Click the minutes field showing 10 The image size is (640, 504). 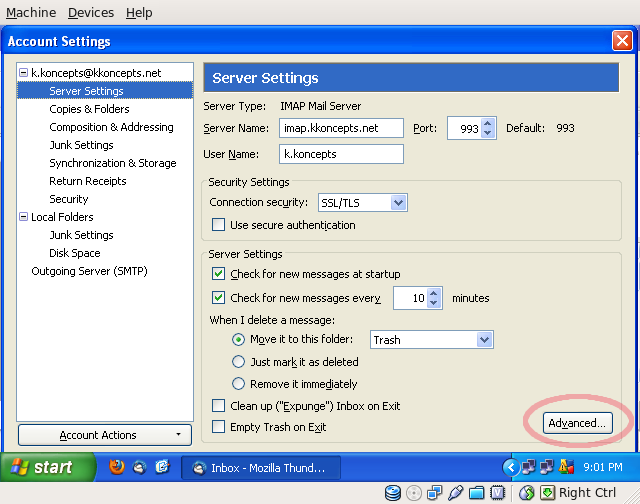pyautogui.click(x=411, y=298)
